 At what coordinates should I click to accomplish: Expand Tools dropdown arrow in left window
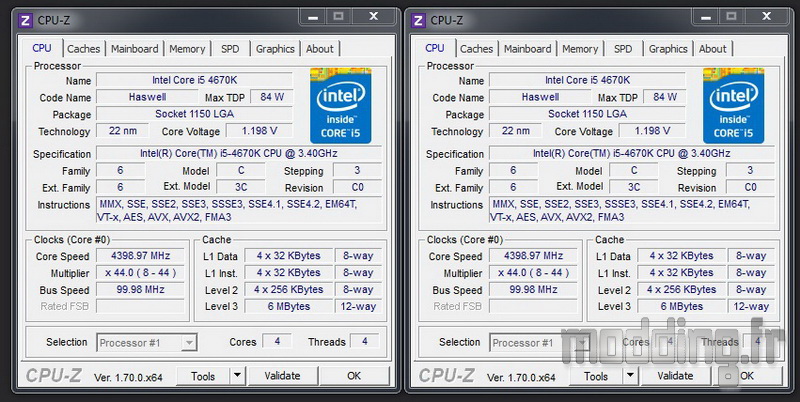(x=237, y=376)
